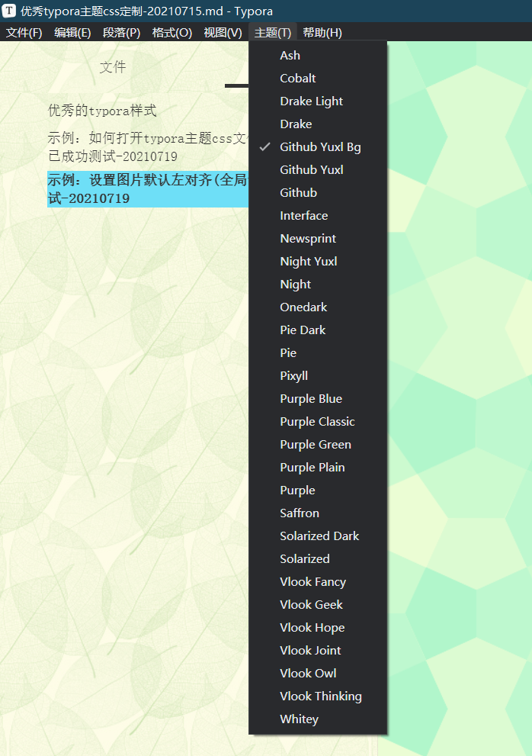532x756 pixels.
Task: Apply the Vlook Geek theme
Action: (318, 605)
